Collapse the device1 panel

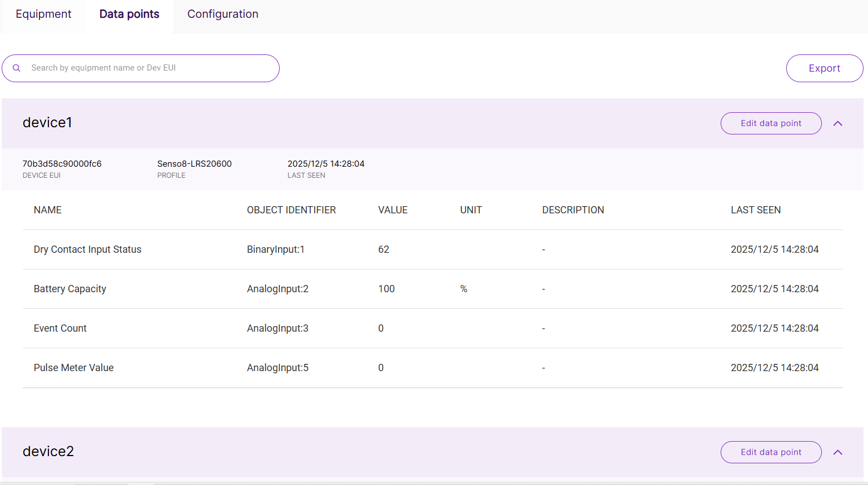[x=837, y=123]
